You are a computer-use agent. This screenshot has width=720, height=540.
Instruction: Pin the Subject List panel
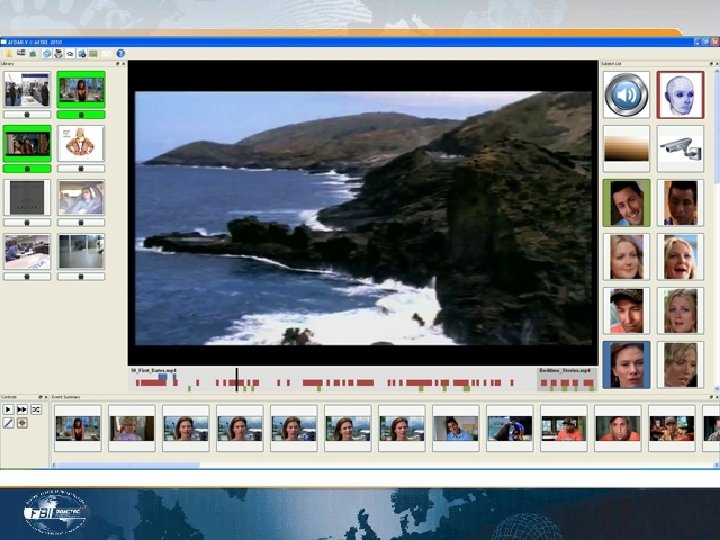[x=711, y=64]
